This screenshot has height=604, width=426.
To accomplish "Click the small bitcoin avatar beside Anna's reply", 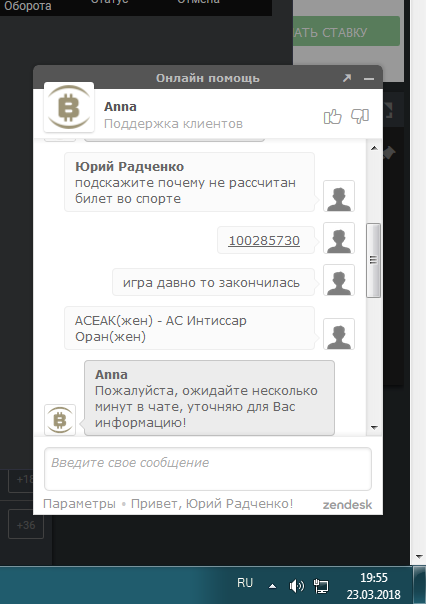I will click(60, 420).
